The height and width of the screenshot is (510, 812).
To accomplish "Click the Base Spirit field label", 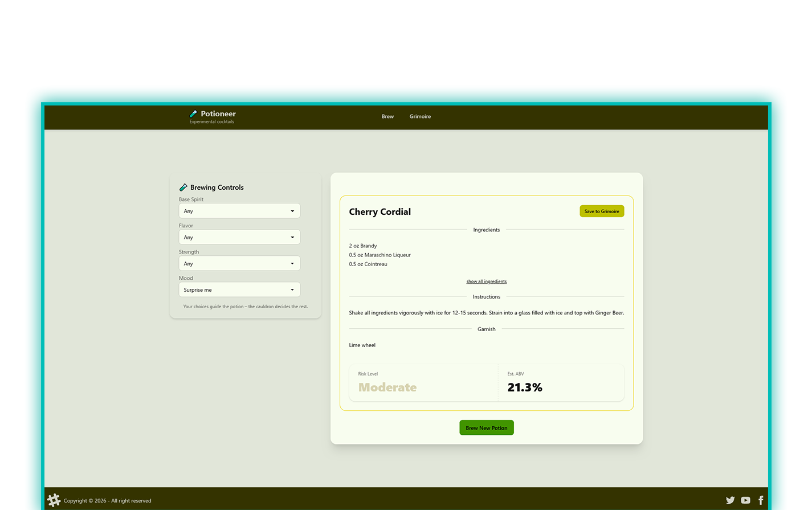I will 191,199.
